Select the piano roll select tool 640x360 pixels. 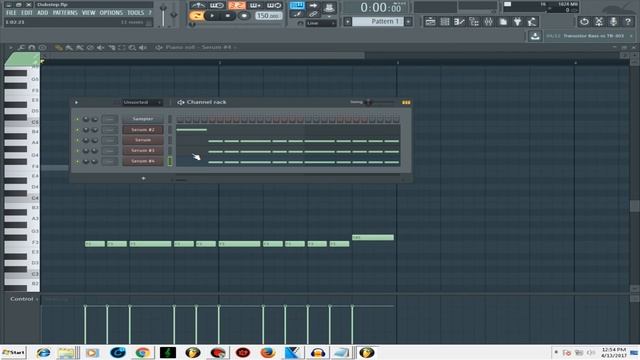tap(122, 48)
